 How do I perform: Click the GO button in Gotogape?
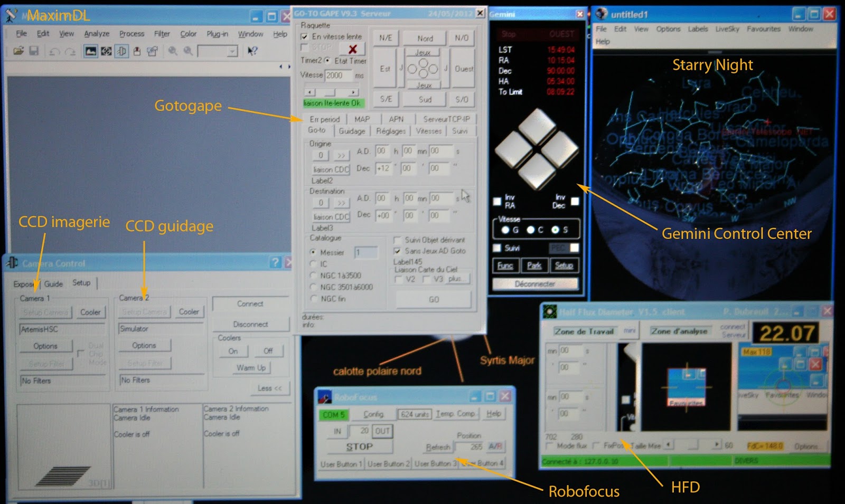[434, 299]
